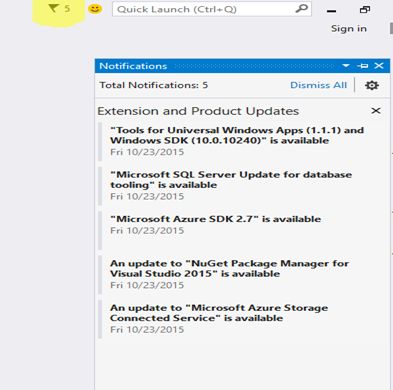
Task: Restore down the Visual Studio window
Action: [x=365, y=10]
